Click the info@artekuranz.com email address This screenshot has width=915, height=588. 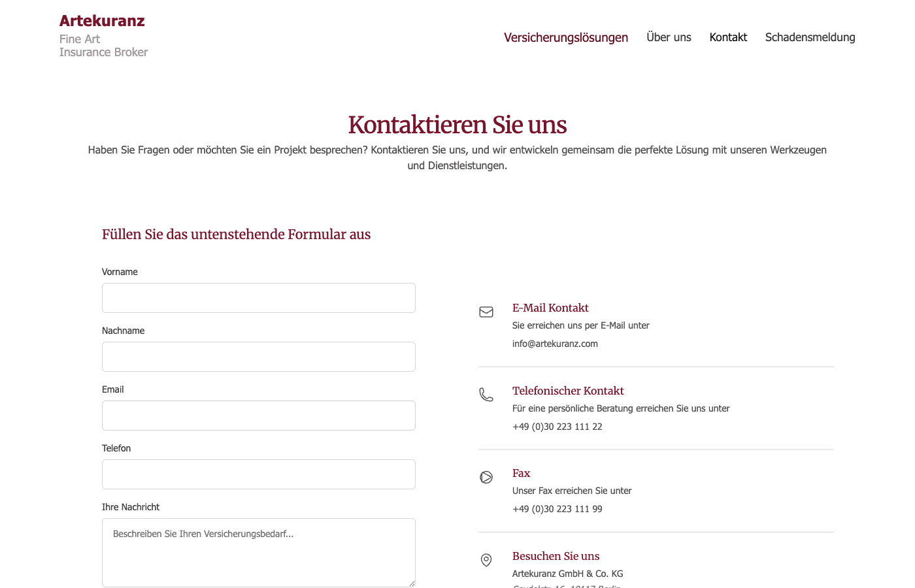pos(555,344)
